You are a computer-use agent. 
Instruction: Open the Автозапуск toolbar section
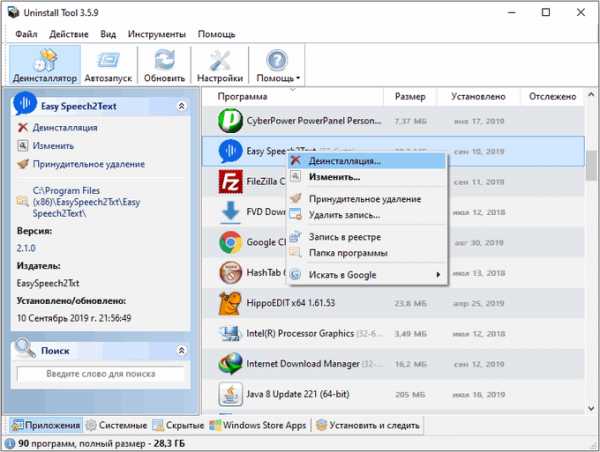(108, 65)
